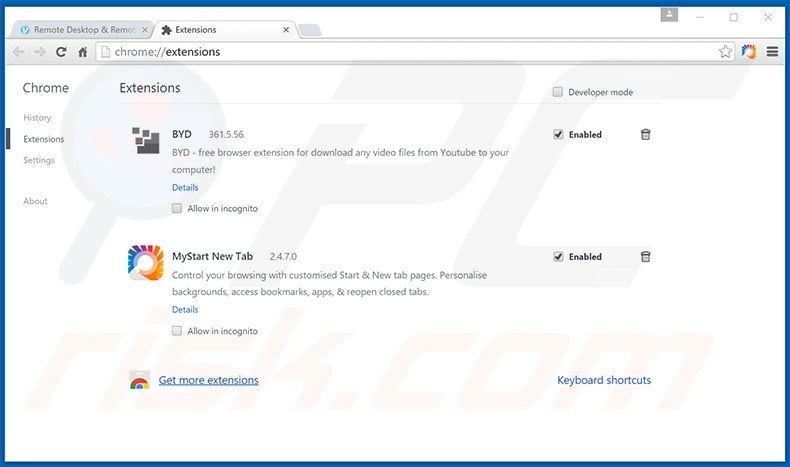
Task: Allow BYD in incognito
Action: point(177,208)
